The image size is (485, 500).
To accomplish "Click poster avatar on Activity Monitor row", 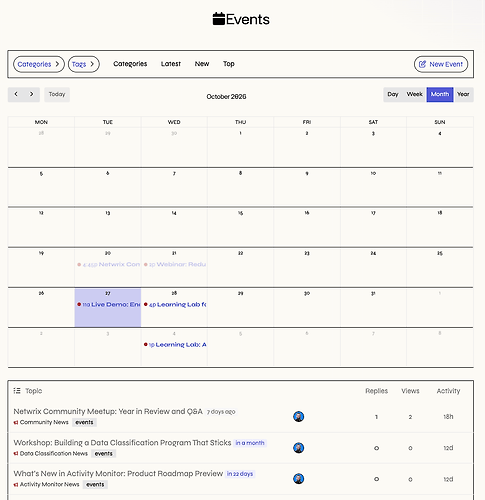I will [298, 479].
